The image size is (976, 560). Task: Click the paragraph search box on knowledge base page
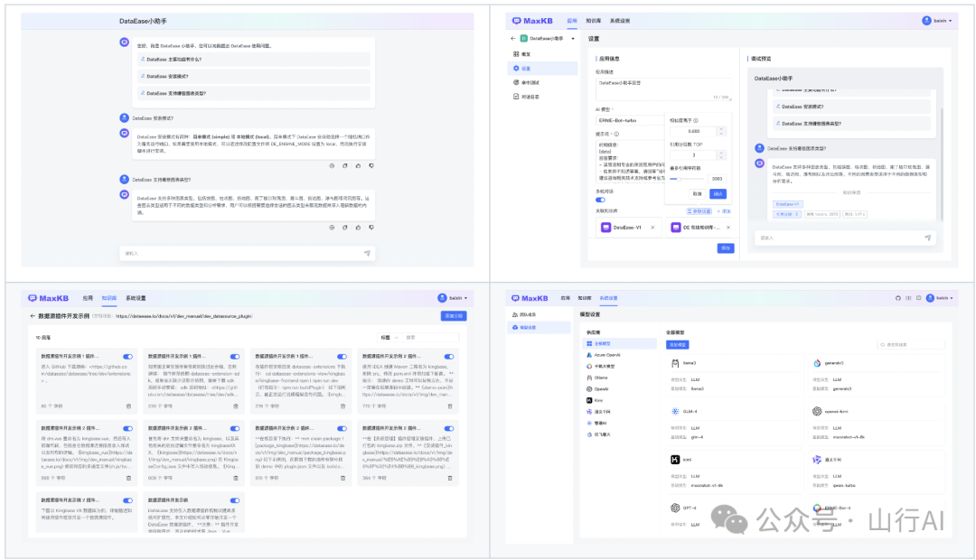[431, 337]
